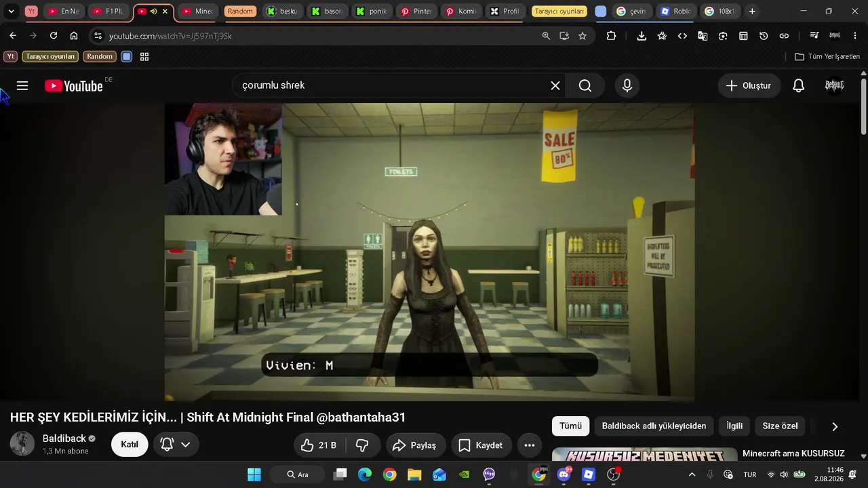The width and height of the screenshot is (868, 488).
Task: Open the Yt bookmark folder
Action: 10,56
